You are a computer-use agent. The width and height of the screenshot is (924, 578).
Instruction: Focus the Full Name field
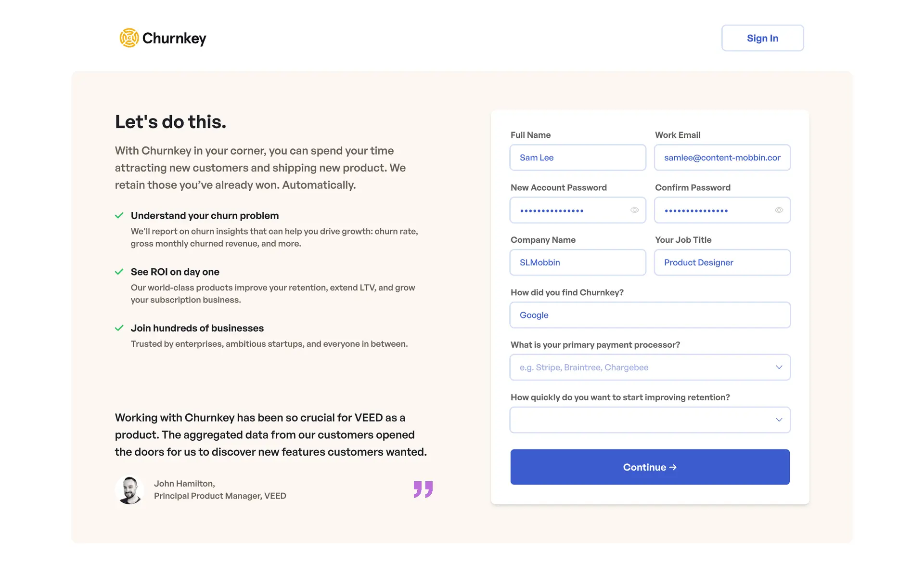(577, 158)
